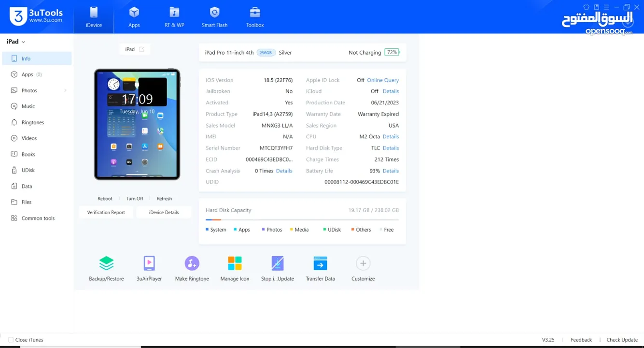Open the Verification Report
Image resolution: width=644 pixels, height=348 pixels.
tap(106, 212)
